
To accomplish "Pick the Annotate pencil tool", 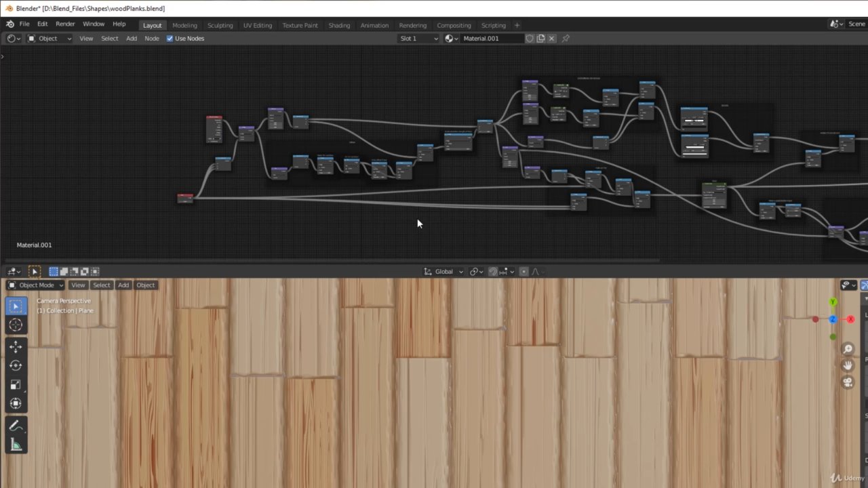I will pyautogui.click(x=16, y=426).
